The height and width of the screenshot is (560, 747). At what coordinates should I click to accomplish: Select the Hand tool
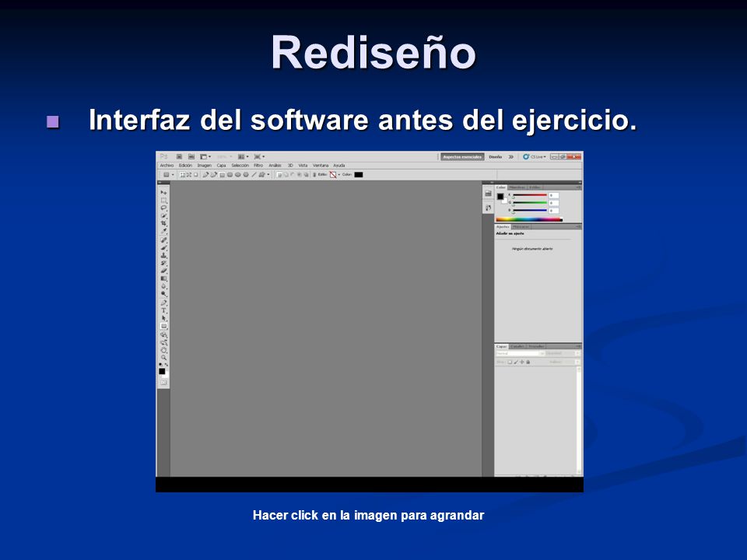point(163,350)
